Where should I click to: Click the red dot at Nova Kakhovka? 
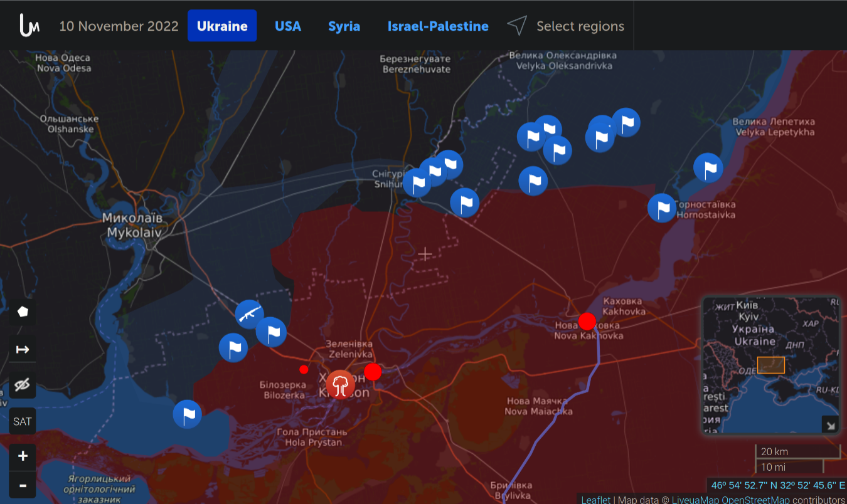tap(587, 322)
